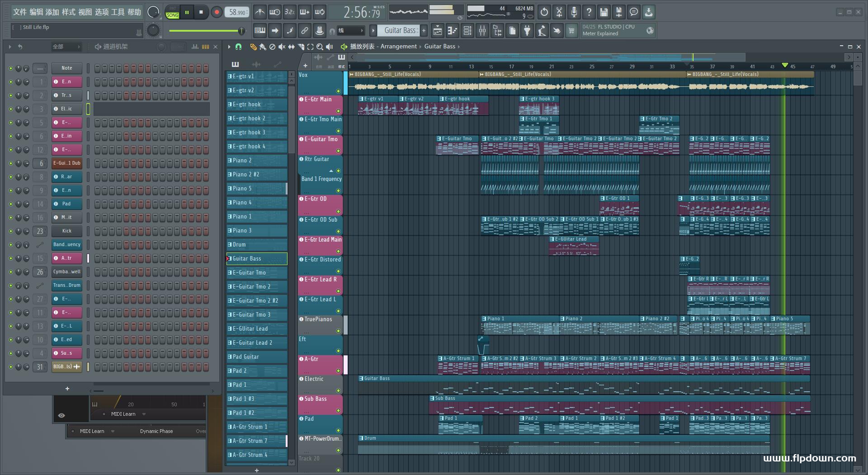Click the tempo field showing 58.990
The width and height of the screenshot is (868, 475).
pos(237,12)
